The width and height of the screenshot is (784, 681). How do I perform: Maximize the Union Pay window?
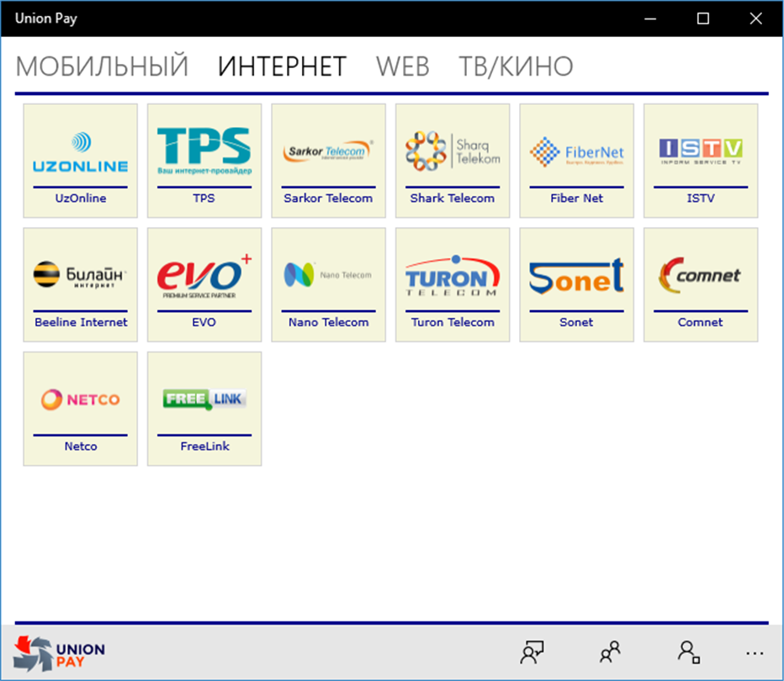[703, 18]
